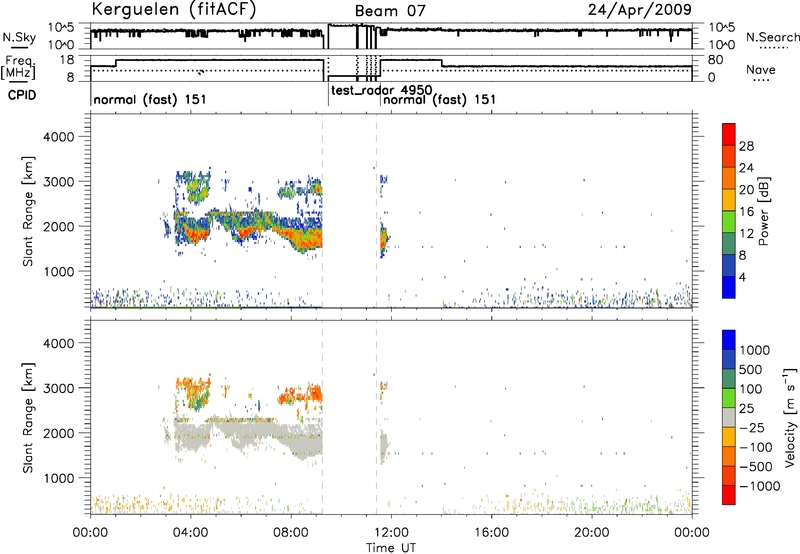Click the '20:00' time tick label

[591, 533]
